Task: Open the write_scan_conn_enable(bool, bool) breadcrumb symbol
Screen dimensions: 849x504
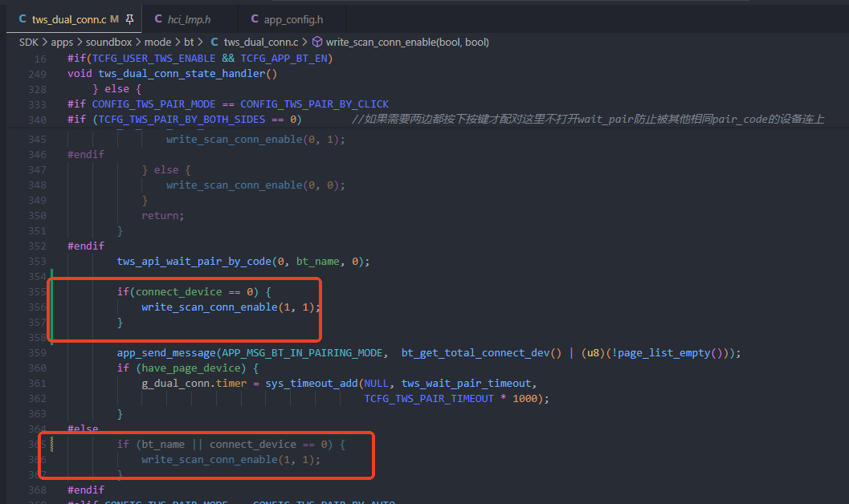Action: click(x=407, y=43)
